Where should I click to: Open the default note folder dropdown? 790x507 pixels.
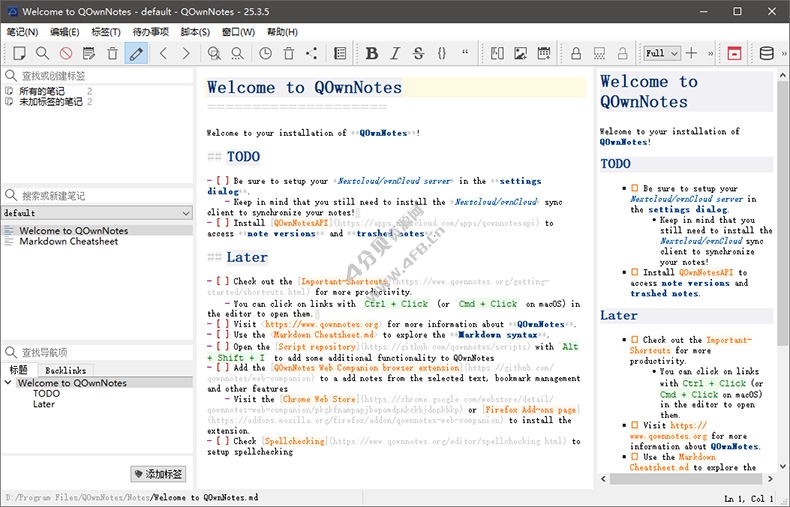click(97, 213)
